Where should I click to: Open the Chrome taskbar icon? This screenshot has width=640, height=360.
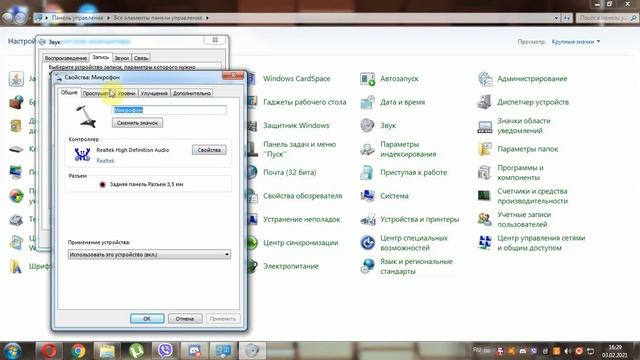click(78, 351)
